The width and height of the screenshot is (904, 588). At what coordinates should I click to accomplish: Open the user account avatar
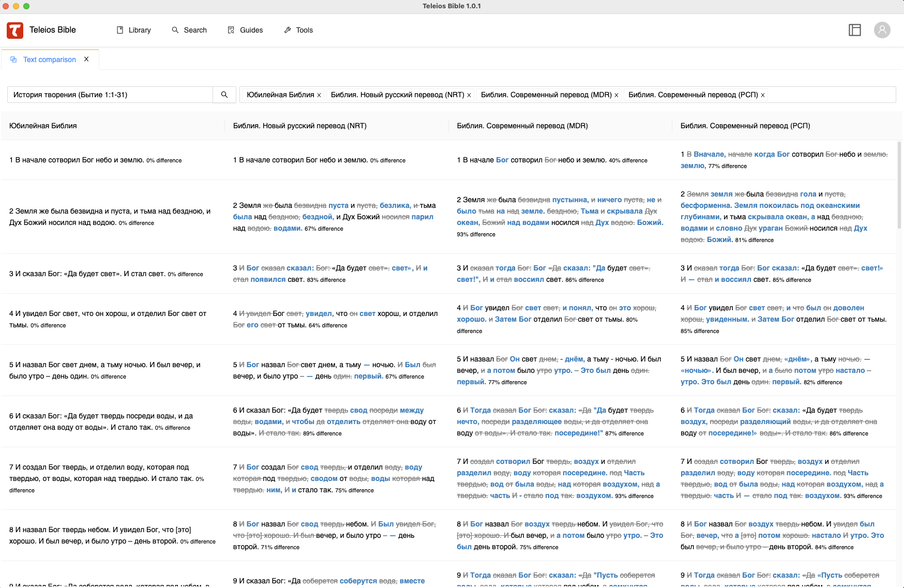(882, 30)
